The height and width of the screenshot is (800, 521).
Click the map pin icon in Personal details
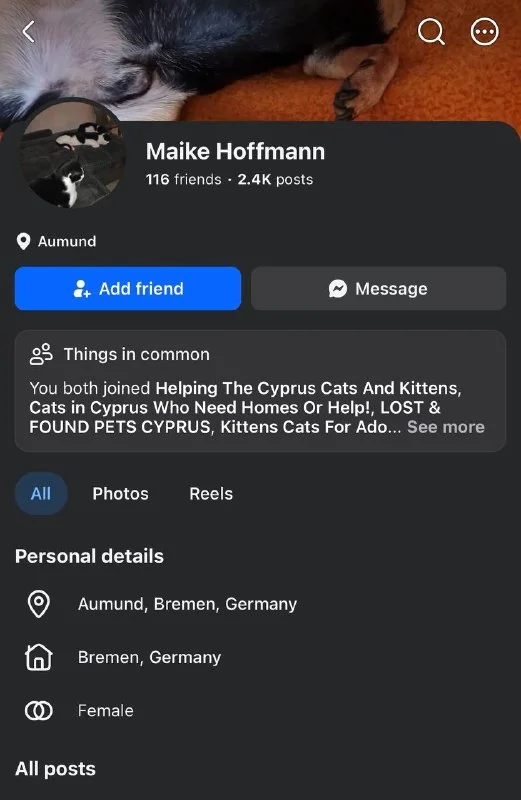(39, 604)
